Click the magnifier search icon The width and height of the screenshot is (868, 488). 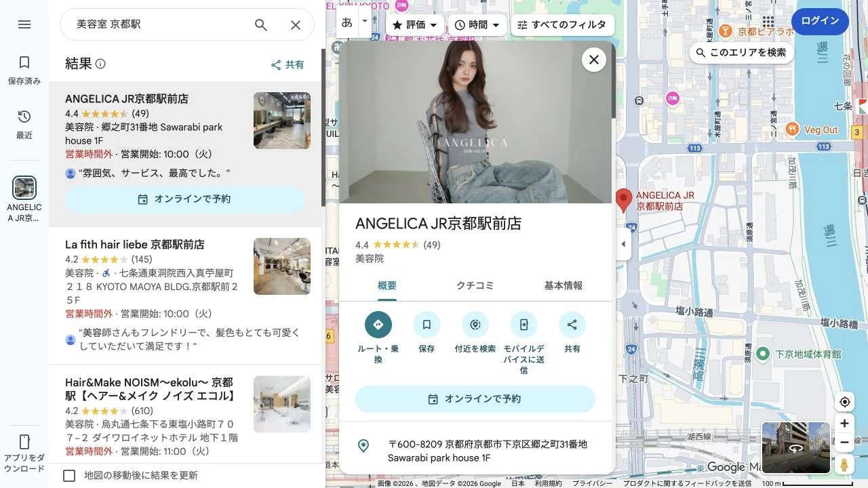click(x=261, y=25)
